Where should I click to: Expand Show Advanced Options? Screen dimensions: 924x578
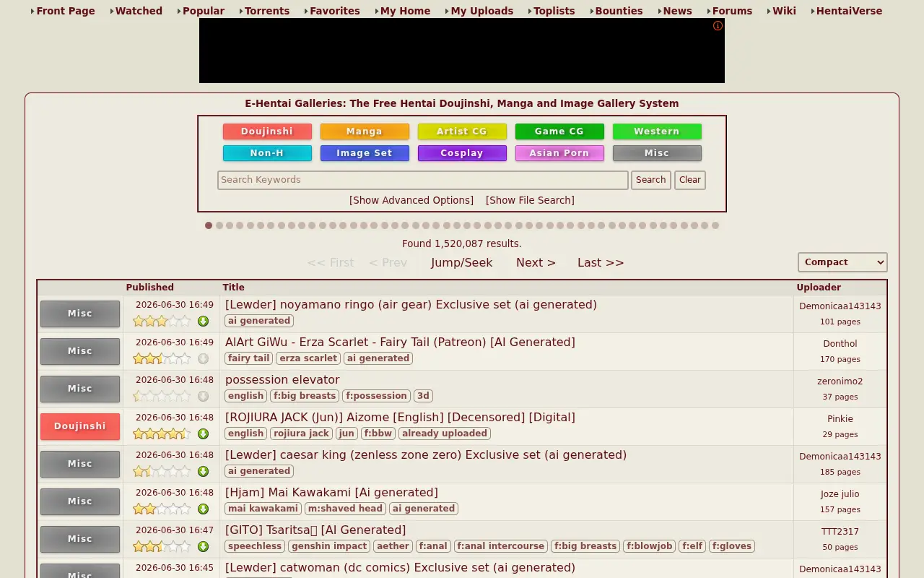[x=411, y=200]
